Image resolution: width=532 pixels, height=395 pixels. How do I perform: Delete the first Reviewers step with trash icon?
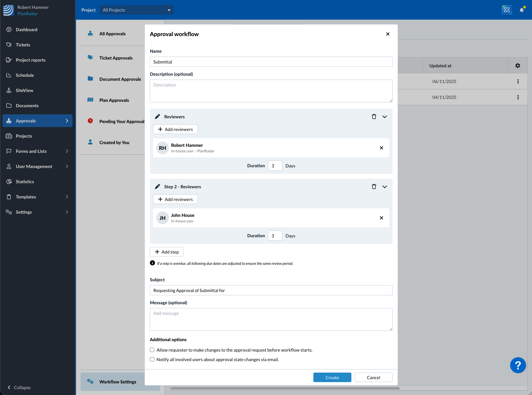(374, 117)
